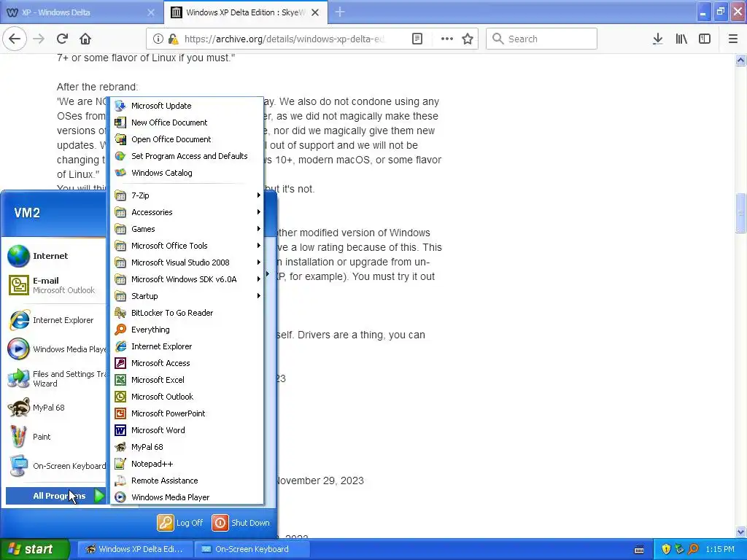The height and width of the screenshot is (560, 747).
Task: Click the archive.org URL address field
Action: (285, 39)
